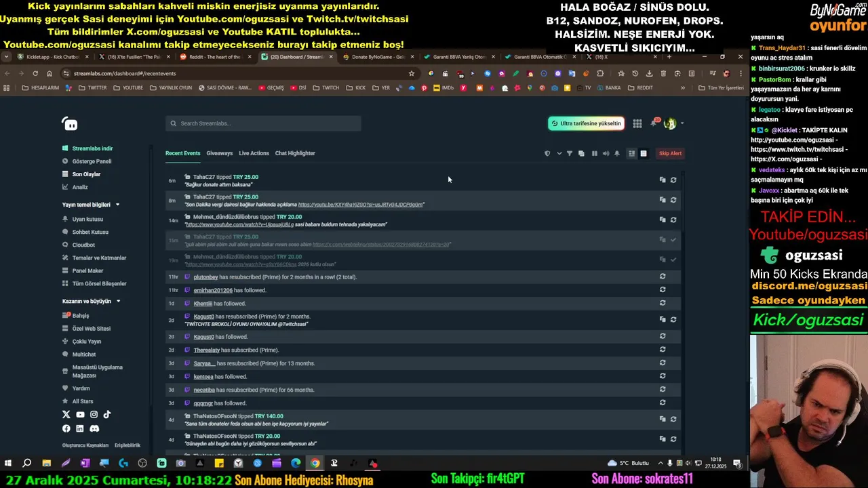The image size is (868, 488).
Task: Click the pop-out window icon in events toolbar
Action: [581, 153]
